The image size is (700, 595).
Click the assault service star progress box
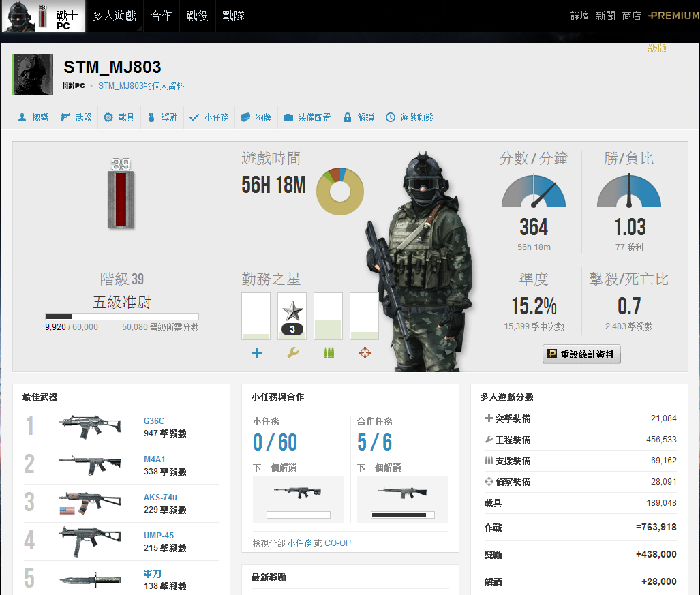[x=256, y=316]
